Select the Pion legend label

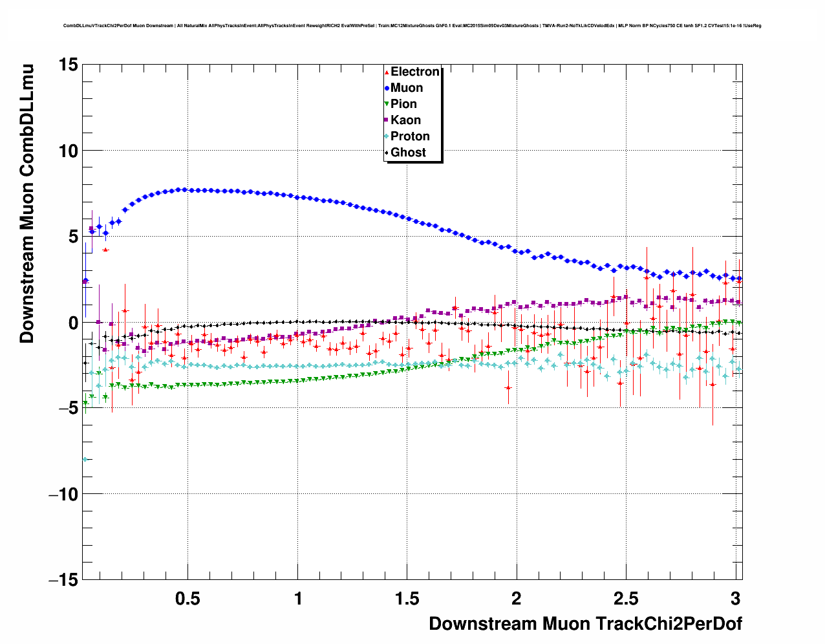coord(403,104)
